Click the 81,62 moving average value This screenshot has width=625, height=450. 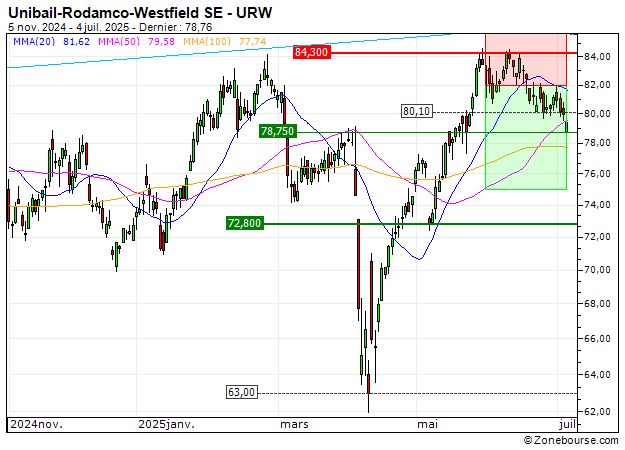coord(76,41)
